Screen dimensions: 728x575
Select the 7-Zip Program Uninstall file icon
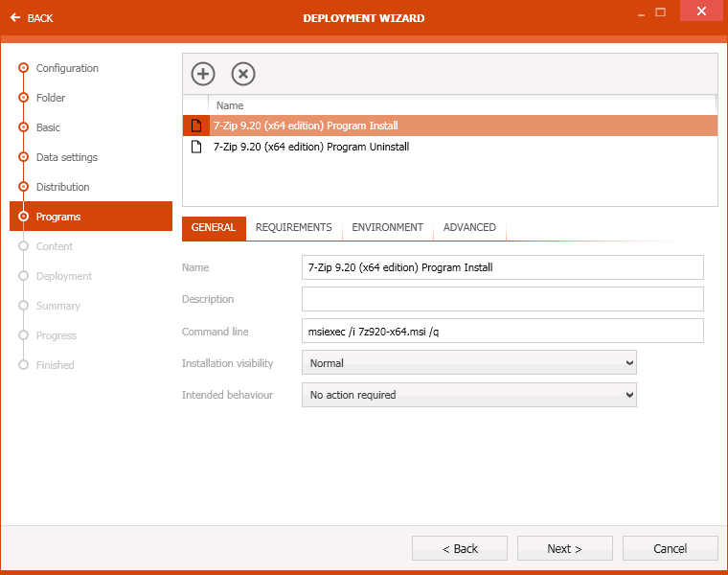pyautogui.click(x=195, y=147)
